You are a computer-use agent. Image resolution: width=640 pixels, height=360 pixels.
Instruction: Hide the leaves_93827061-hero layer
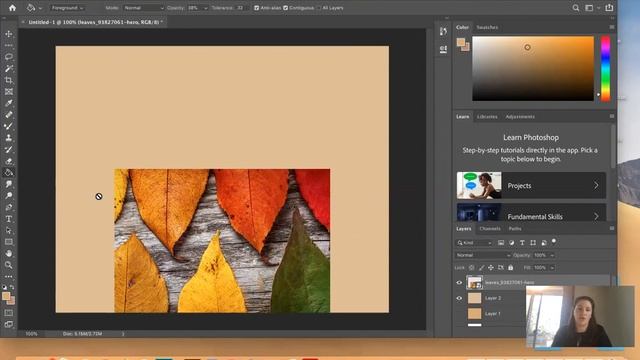[x=459, y=282]
